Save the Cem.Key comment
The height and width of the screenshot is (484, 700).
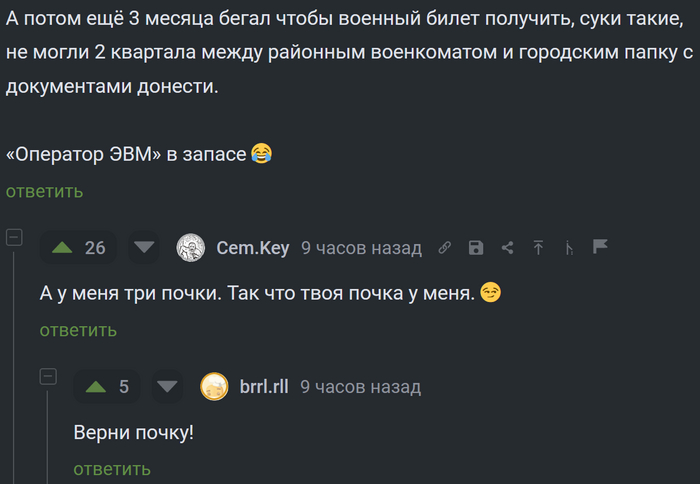[x=476, y=248]
